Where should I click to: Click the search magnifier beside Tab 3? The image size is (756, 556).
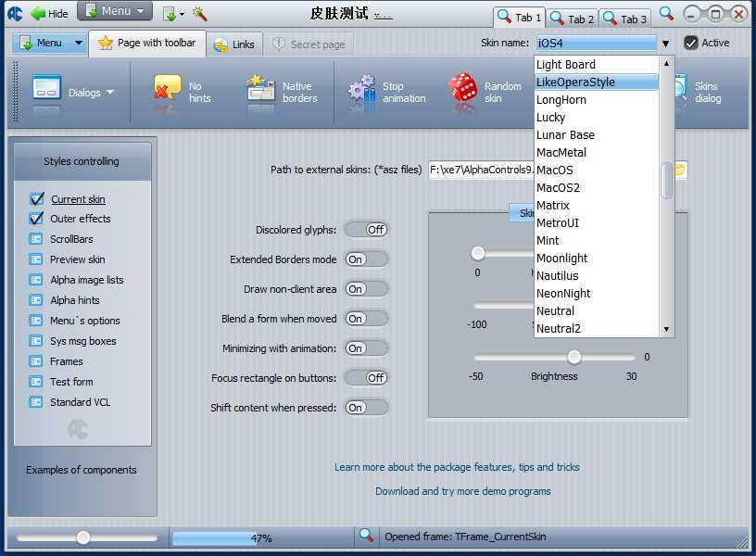pyautogui.click(x=666, y=14)
